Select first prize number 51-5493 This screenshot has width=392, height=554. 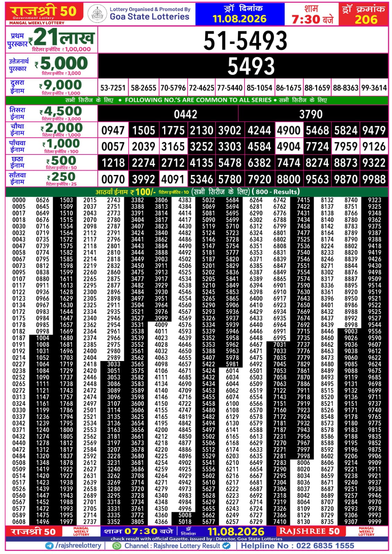pyautogui.click(x=245, y=41)
